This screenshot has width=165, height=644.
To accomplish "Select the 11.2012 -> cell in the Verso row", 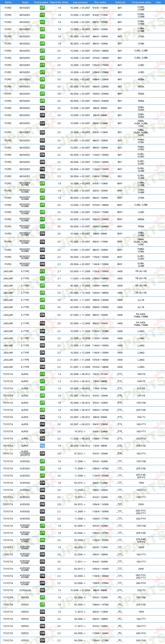I will coord(80,626).
